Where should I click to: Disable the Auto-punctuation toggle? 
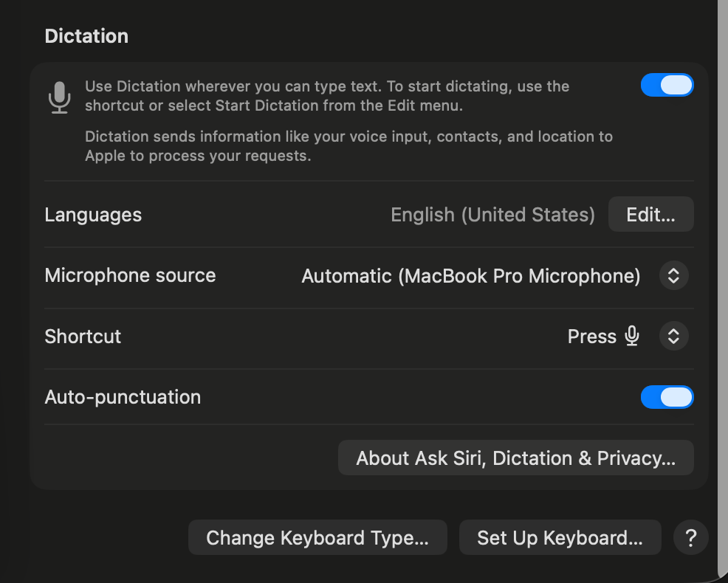click(x=667, y=397)
